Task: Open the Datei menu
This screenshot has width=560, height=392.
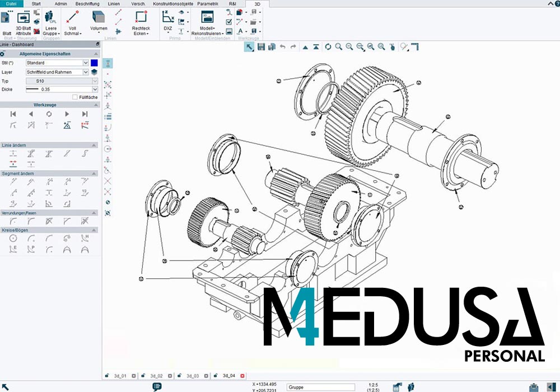Action: 11,3
